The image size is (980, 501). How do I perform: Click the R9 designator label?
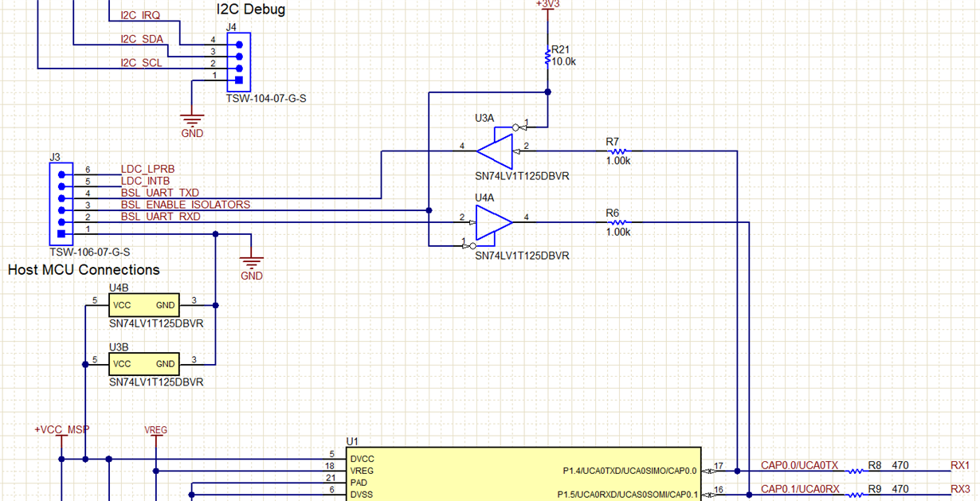tap(875, 489)
